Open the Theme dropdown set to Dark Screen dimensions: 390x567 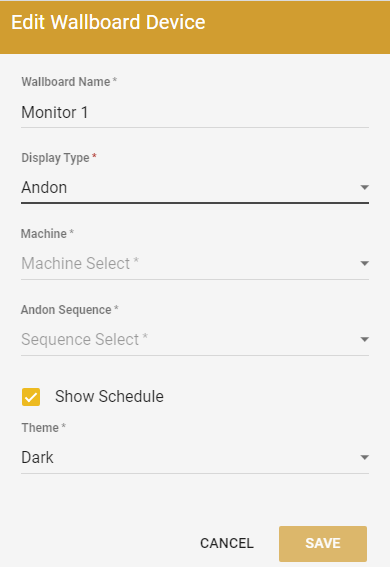195,458
